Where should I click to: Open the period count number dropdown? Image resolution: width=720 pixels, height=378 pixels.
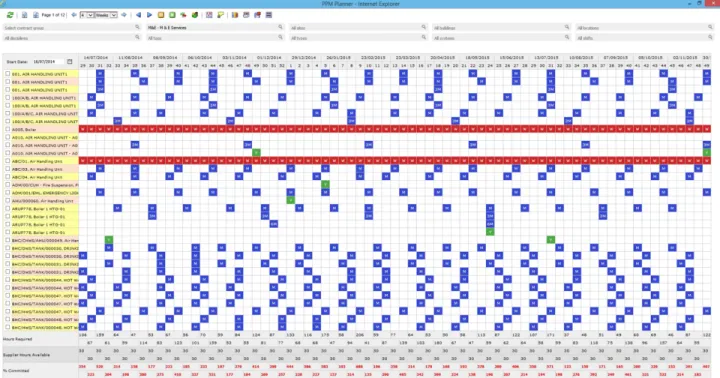pos(87,15)
